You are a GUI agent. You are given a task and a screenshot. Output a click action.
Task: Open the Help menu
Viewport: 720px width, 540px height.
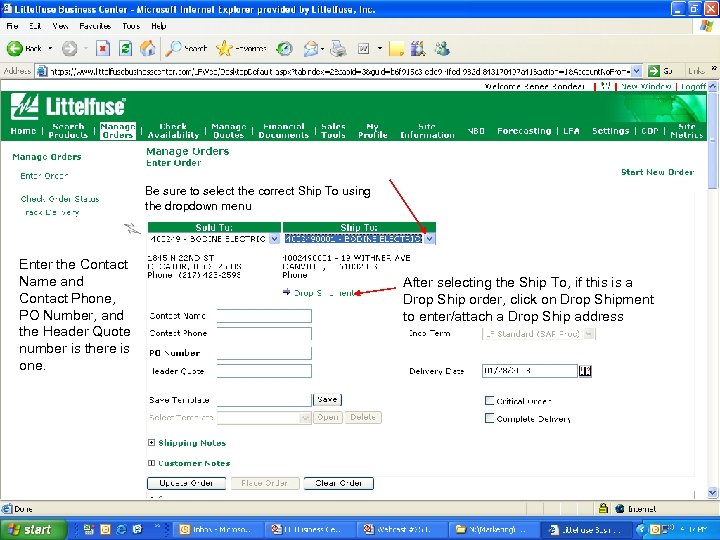click(x=158, y=26)
